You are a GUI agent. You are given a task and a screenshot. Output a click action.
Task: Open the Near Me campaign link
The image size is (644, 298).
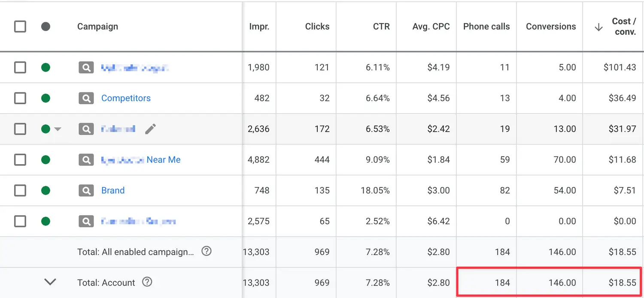pyautogui.click(x=163, y=160)
